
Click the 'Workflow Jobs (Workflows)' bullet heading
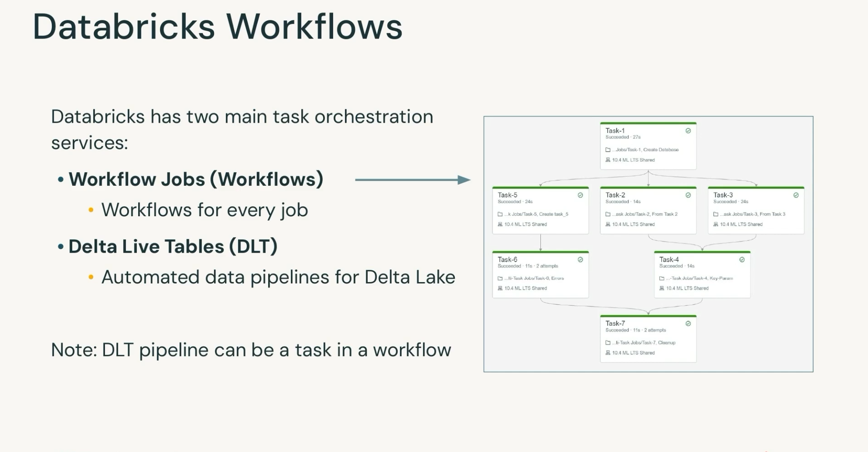pos(196,179)
